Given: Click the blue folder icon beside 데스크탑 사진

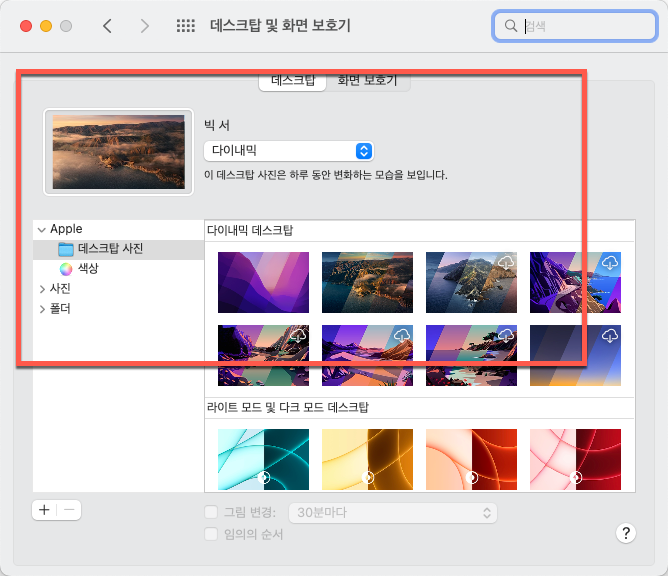Looking at the screenshot, I should (x=66, y=249).
